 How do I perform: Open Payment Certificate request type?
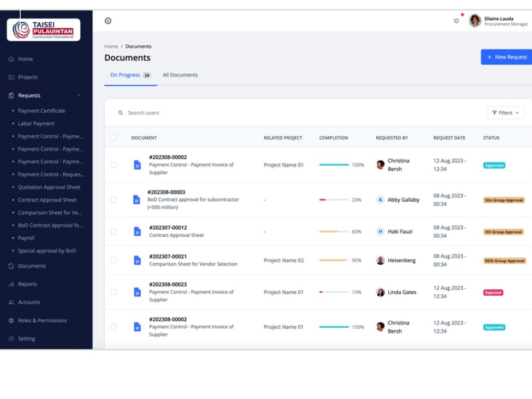pos(41,111)
